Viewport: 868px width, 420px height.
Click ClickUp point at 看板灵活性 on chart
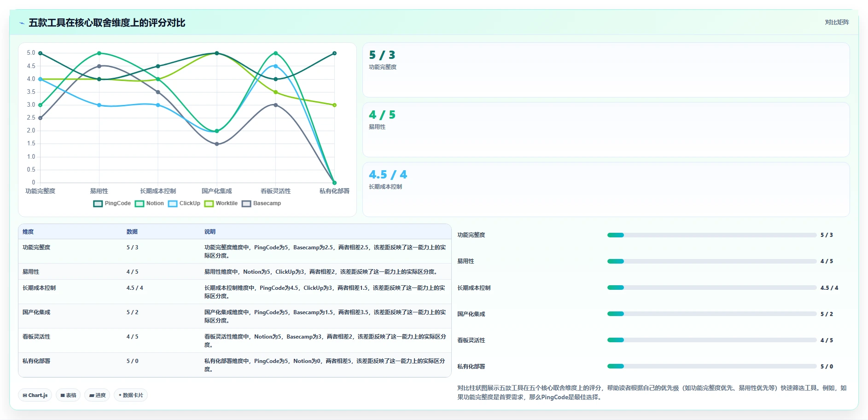pos(276,66)
